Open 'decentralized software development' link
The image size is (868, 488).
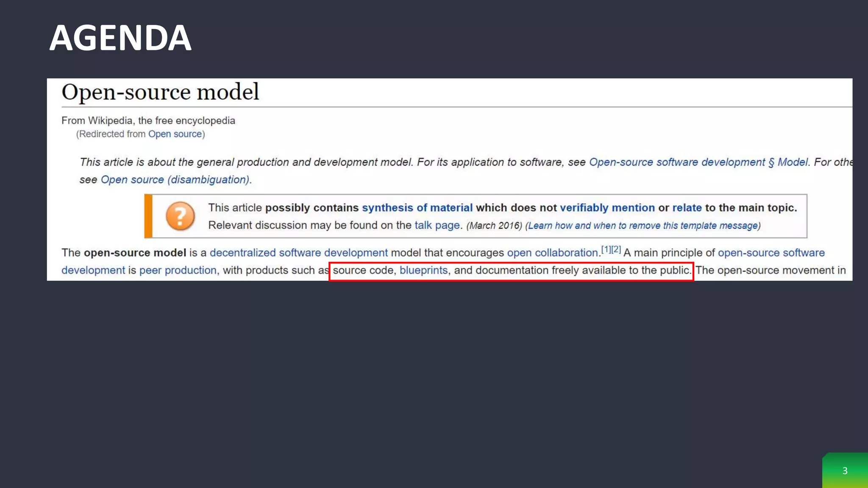(298, 253)
